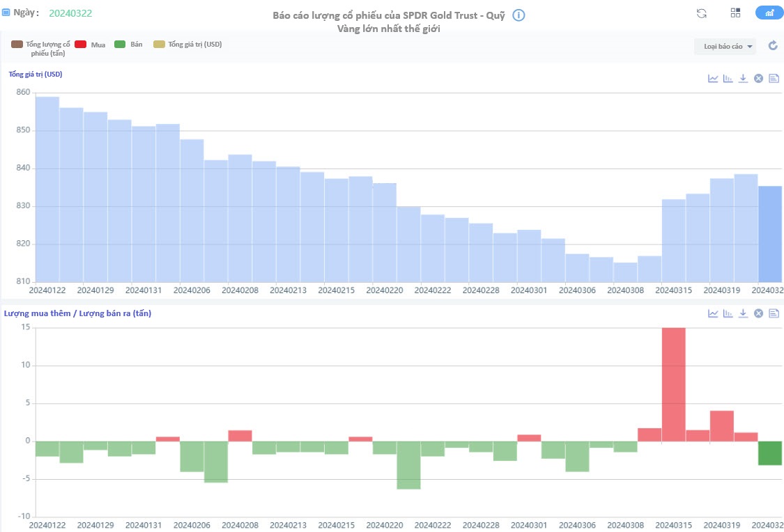Switch the Tổng giá trị chart to line view
The image size is (784, 532).
(x=713, y=79)
